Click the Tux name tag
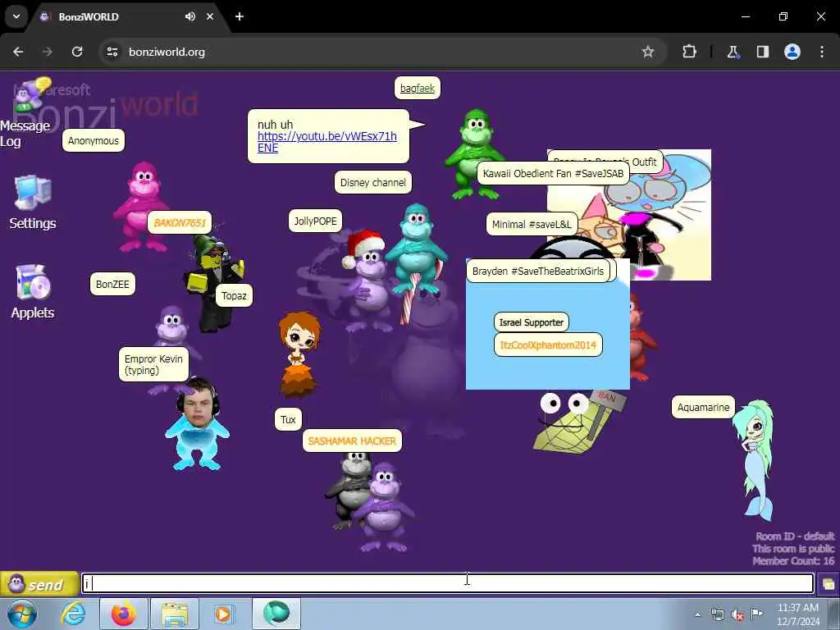The width and height of the screenshot is (840, 630). click(288, 419)
